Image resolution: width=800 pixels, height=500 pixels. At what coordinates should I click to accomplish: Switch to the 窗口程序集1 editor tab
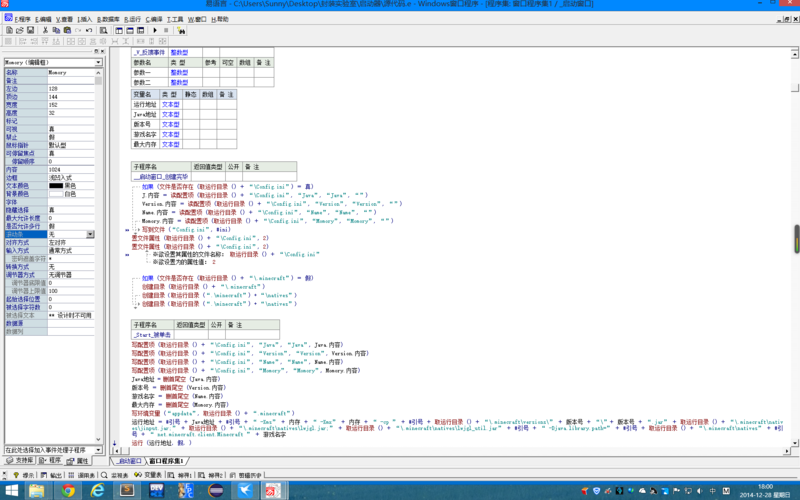click(x=166, y=461)
